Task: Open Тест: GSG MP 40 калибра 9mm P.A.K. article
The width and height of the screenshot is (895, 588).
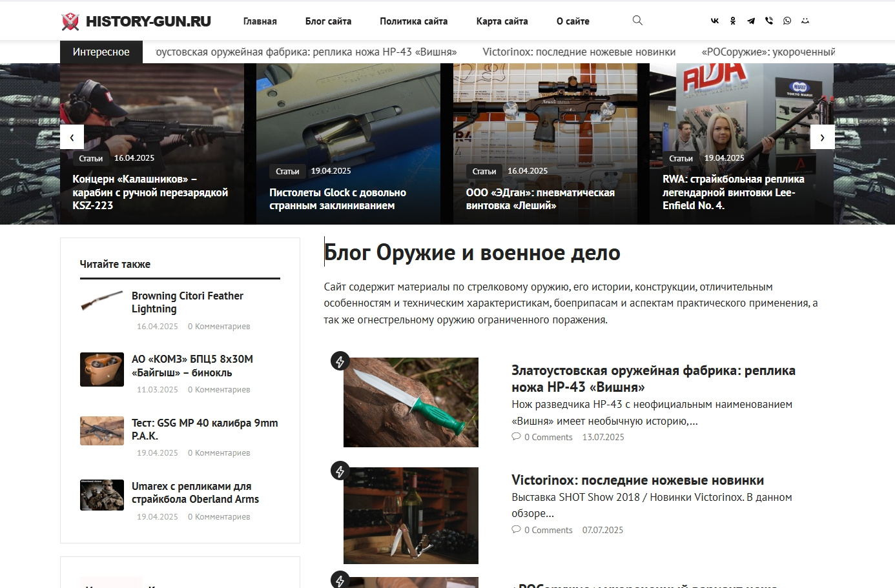Action: click(x=205, y=429)
